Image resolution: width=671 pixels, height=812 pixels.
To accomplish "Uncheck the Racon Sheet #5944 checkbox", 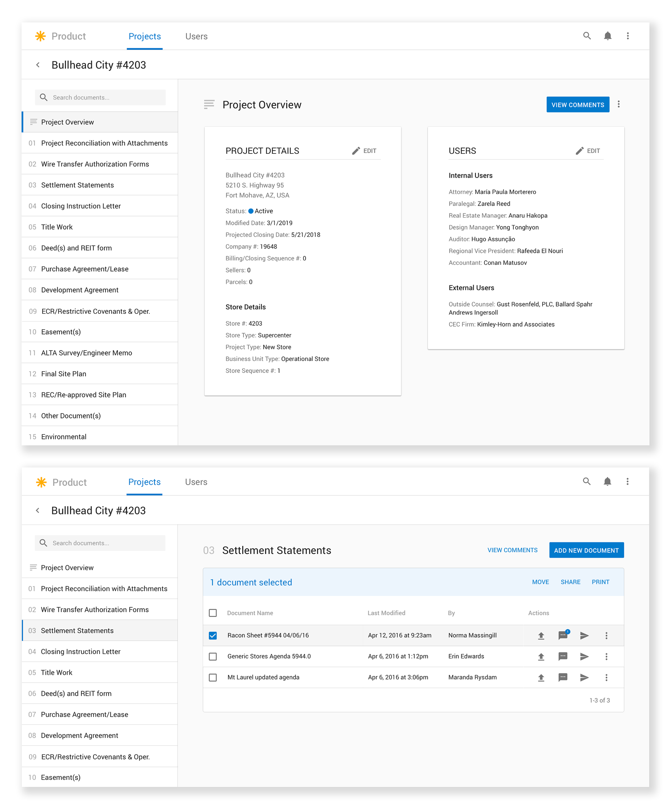I will (x=212, y=636).
